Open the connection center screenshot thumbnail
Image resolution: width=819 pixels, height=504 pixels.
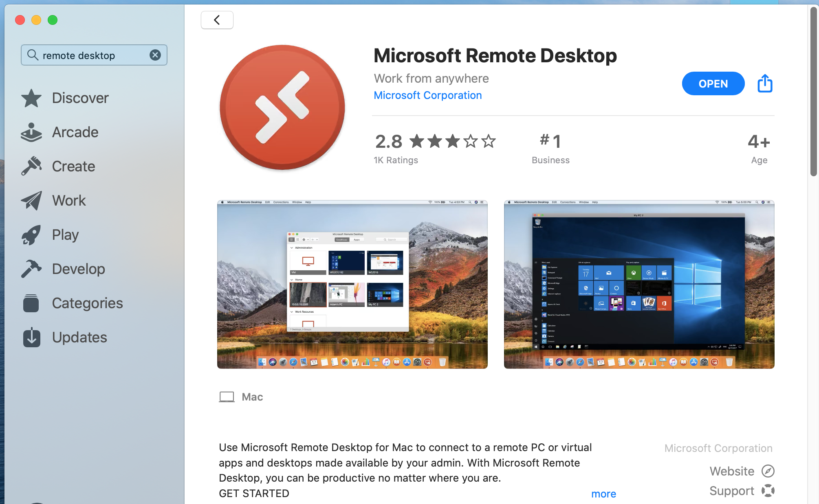pyautogui.click(x=352, y=284)
